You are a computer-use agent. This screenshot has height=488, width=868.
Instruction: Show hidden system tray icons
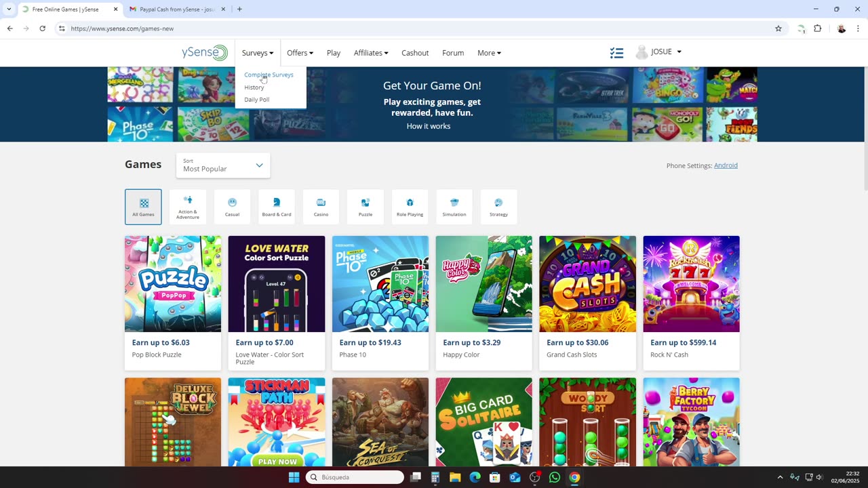point(780,477)
